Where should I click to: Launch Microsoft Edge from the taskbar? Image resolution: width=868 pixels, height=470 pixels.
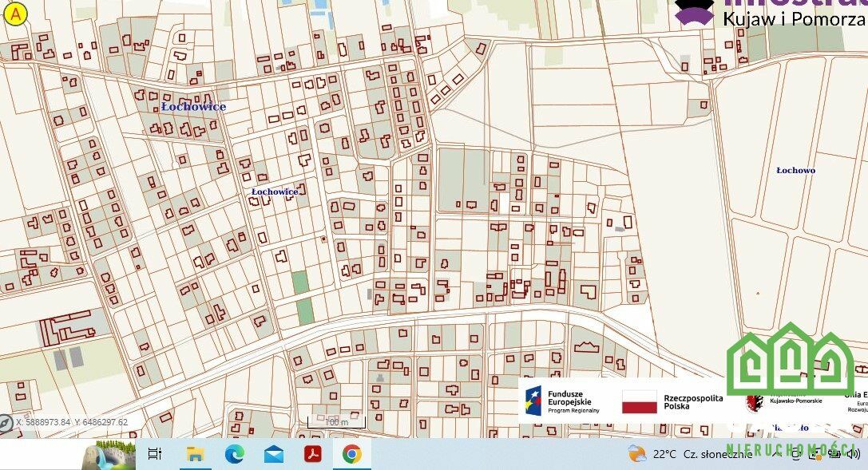[234, 454]
